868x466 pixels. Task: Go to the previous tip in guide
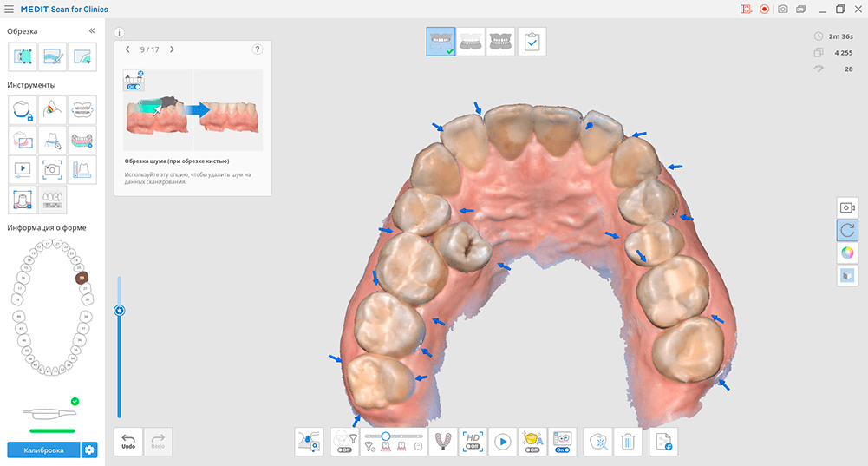click(x=127, y=49)
